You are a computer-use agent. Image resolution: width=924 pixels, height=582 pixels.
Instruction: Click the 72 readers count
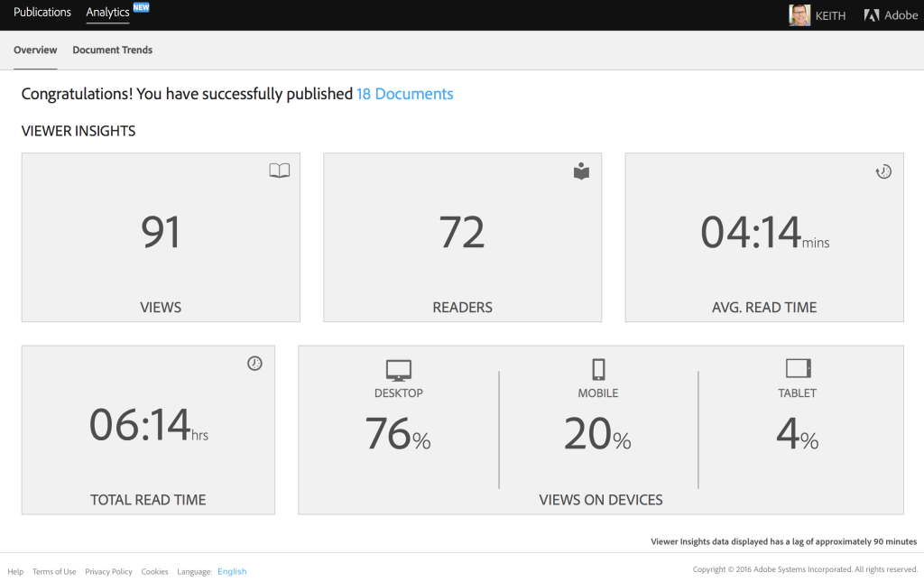tap(462, 232)
